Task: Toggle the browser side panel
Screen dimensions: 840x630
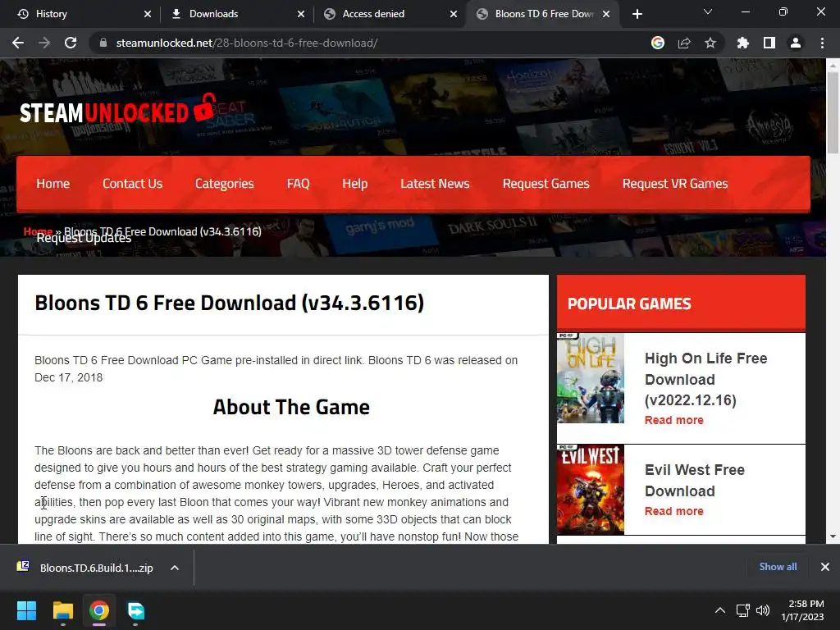Action: [x=769, y=43]
